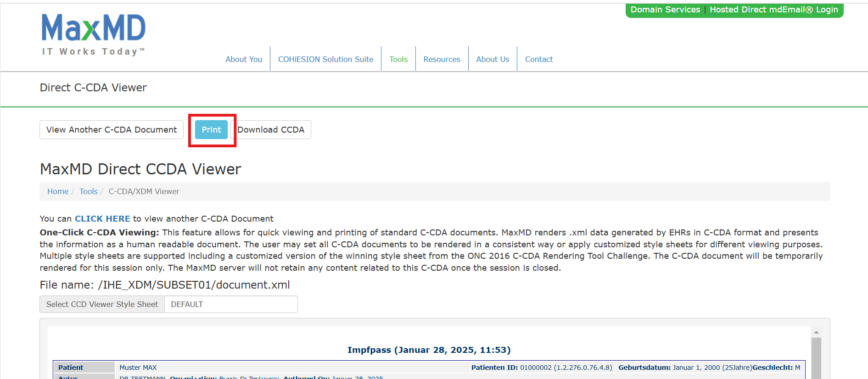Open the Resources menu
This screenshot has width=868, height=379.
point(442,59)
